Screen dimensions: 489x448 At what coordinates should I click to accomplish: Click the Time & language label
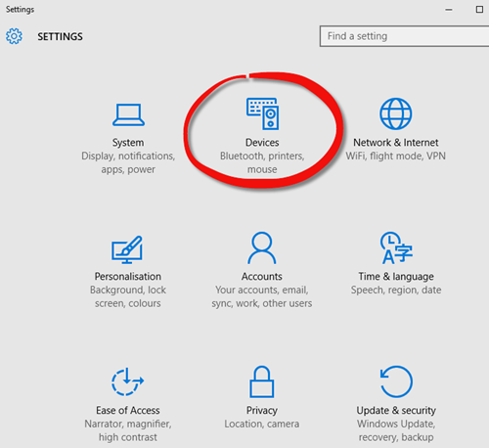396,277
